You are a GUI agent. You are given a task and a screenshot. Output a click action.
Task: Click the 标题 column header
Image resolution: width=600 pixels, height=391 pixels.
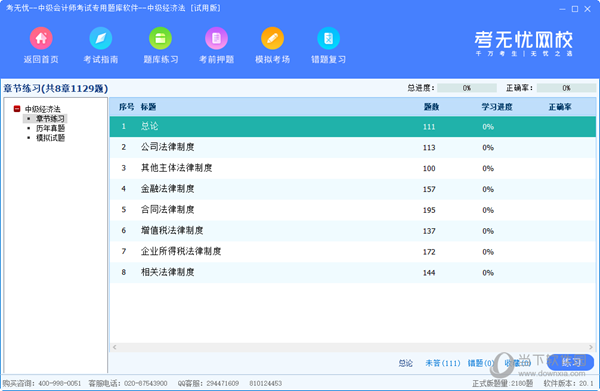pyautogui.click(x=148, y=107)
